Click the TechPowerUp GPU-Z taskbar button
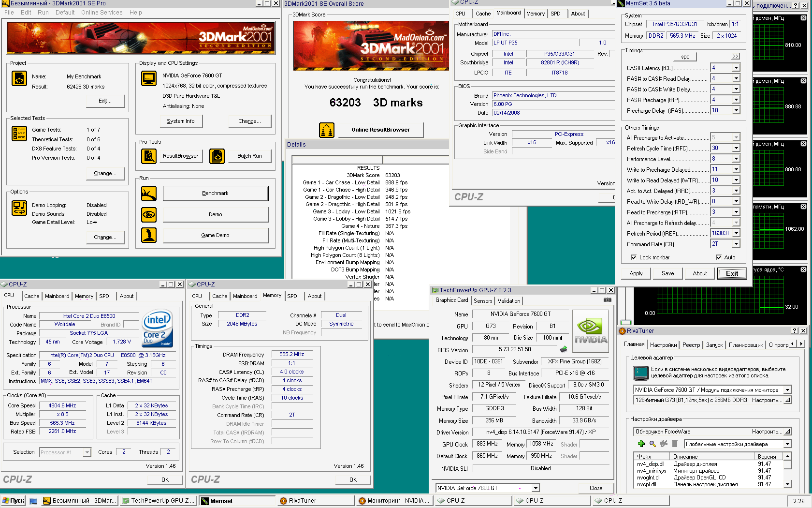812x508 pixels. (158, 501)
